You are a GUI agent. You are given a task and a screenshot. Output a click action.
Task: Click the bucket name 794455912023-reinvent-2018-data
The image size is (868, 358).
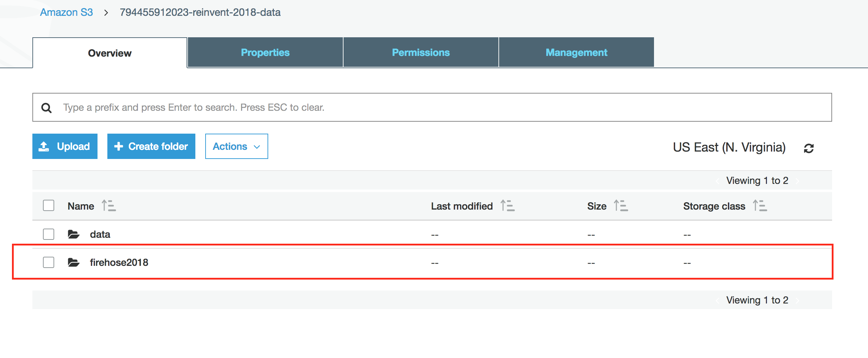200,12
